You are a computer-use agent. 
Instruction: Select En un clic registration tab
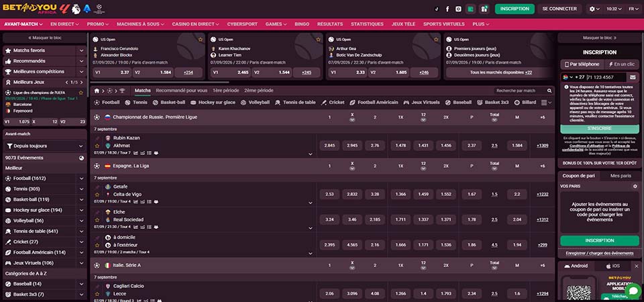[621, 64]
